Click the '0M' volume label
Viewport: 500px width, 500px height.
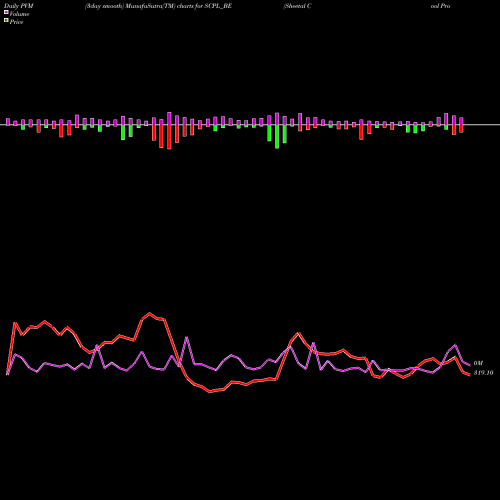pyautogui.click(x=478, y=363)
